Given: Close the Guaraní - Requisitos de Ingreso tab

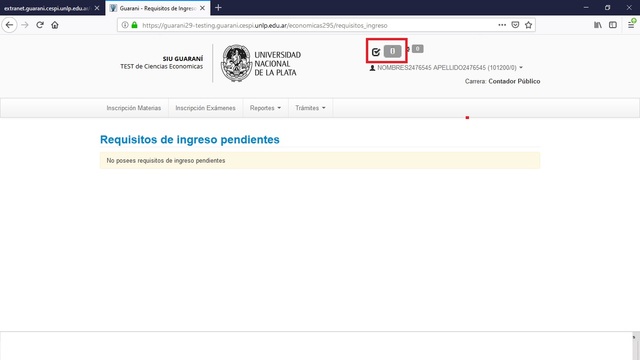Looking at the screenshot, I should click(x=202, y=8).
